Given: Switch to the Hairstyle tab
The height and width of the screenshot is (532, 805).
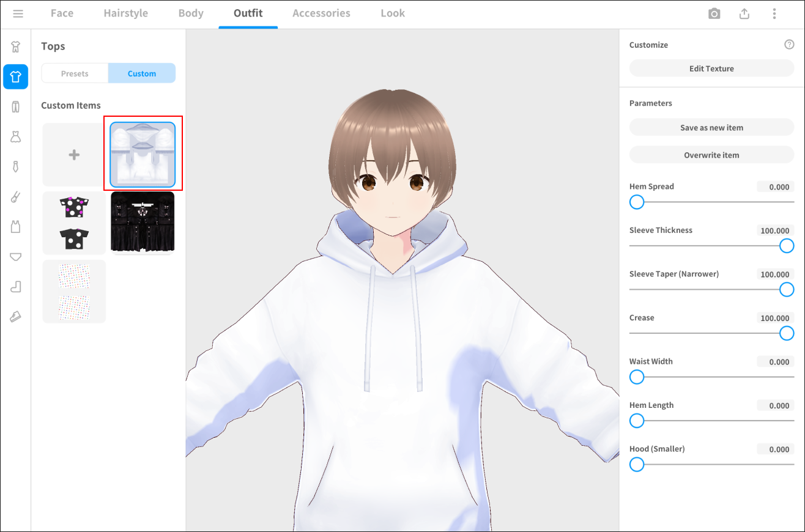Looking at the screenshot, I should click(x=125, y=13).
